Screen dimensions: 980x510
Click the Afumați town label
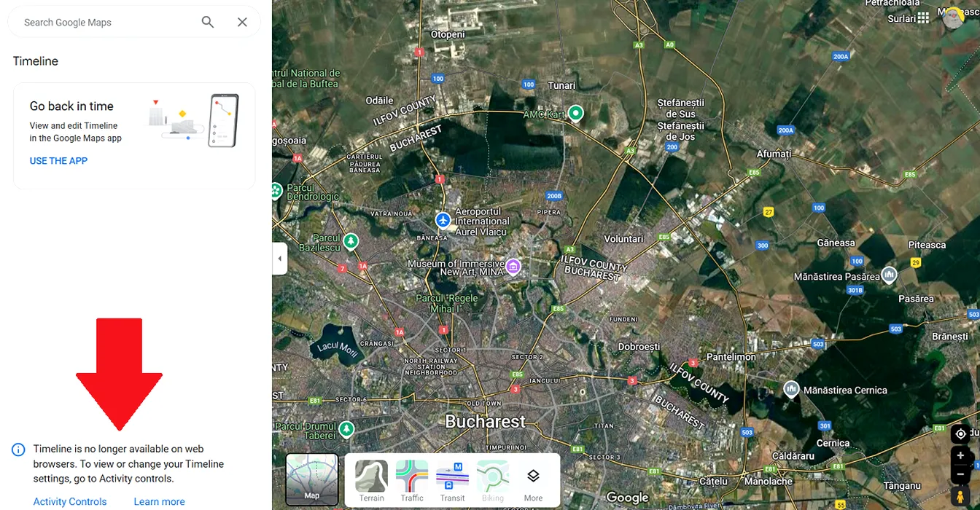[774, 154]
